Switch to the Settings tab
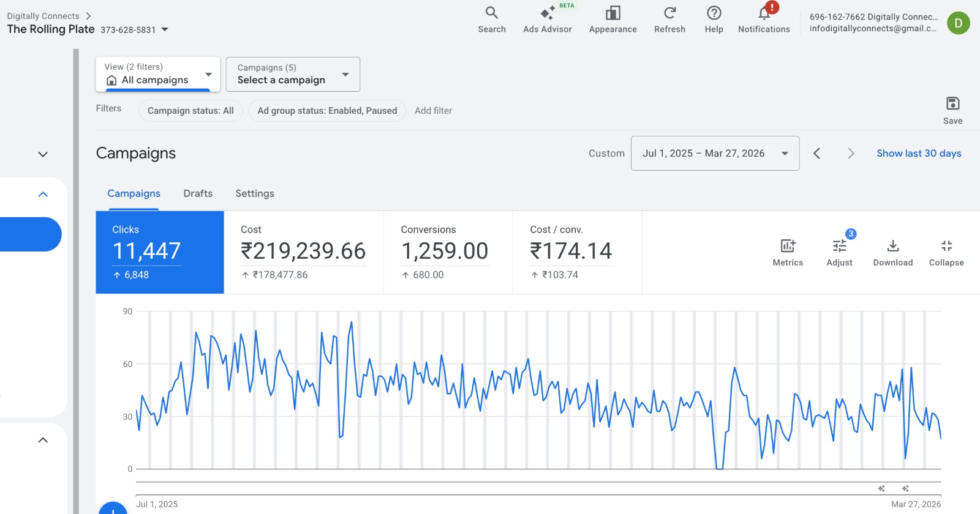980x514 pixels. [x=255, y=193]
